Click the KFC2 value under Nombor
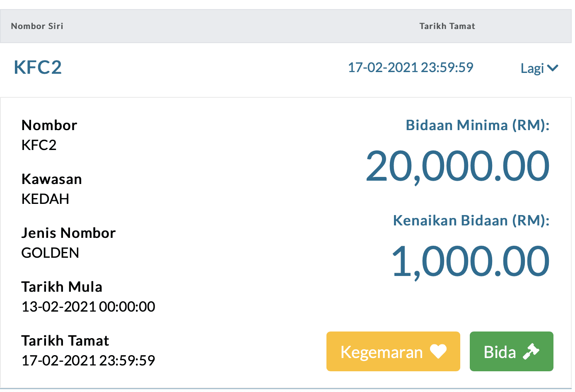 39,145
